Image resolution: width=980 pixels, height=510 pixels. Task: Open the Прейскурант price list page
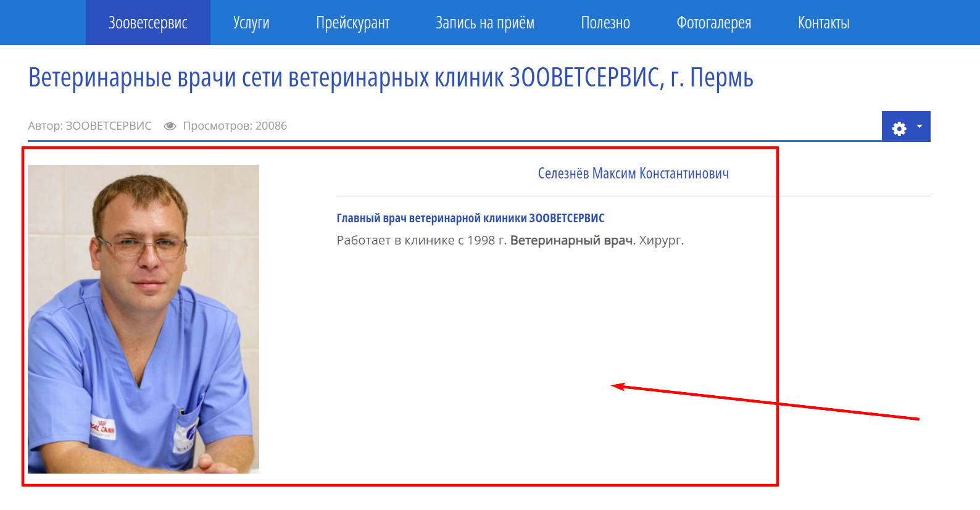point(352,23)
